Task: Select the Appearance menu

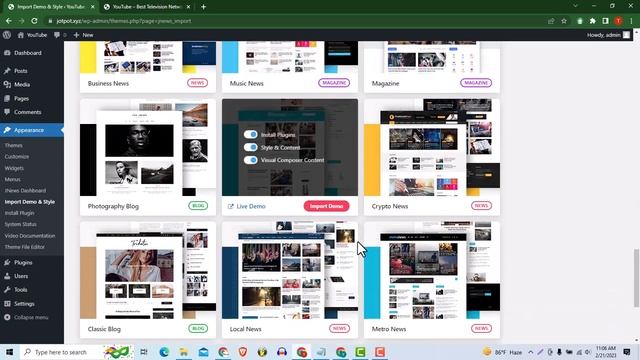Action: tap(32, 130)
